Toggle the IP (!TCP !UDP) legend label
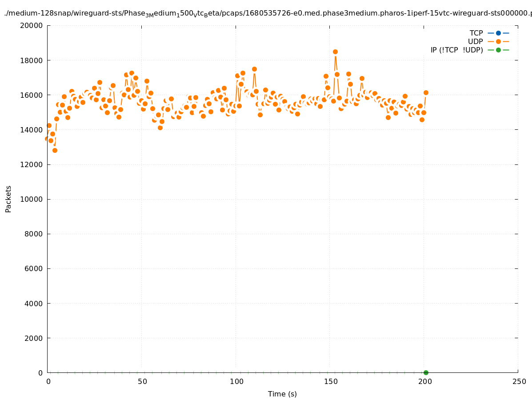The image size is (532, 400). [456, 50]
